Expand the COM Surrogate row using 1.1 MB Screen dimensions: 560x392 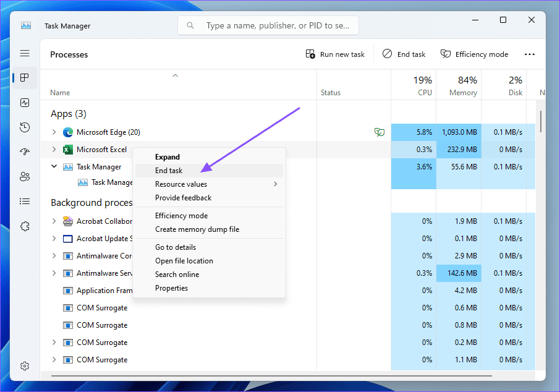coord(54,359)
